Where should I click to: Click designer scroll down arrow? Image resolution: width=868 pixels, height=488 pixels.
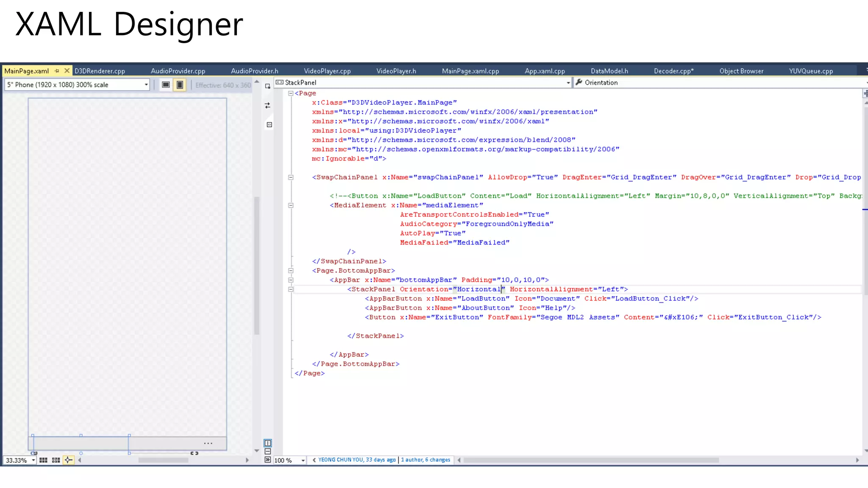[256, 451]
